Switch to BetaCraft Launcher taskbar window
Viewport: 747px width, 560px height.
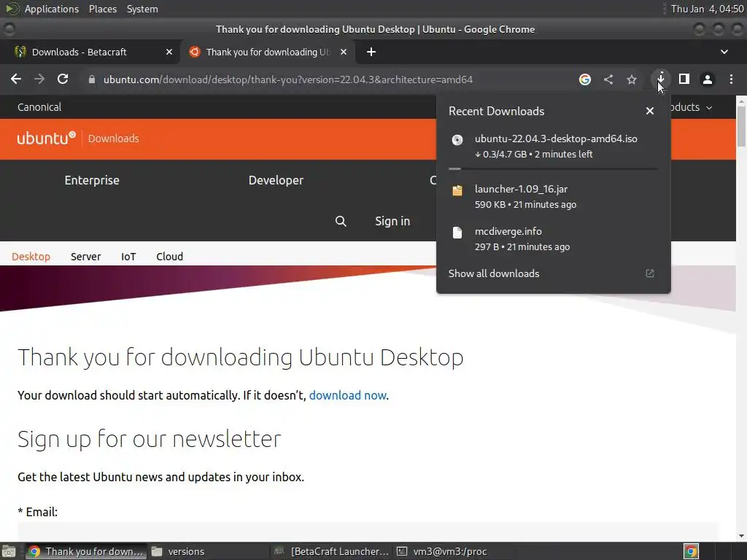coord(333,551)
